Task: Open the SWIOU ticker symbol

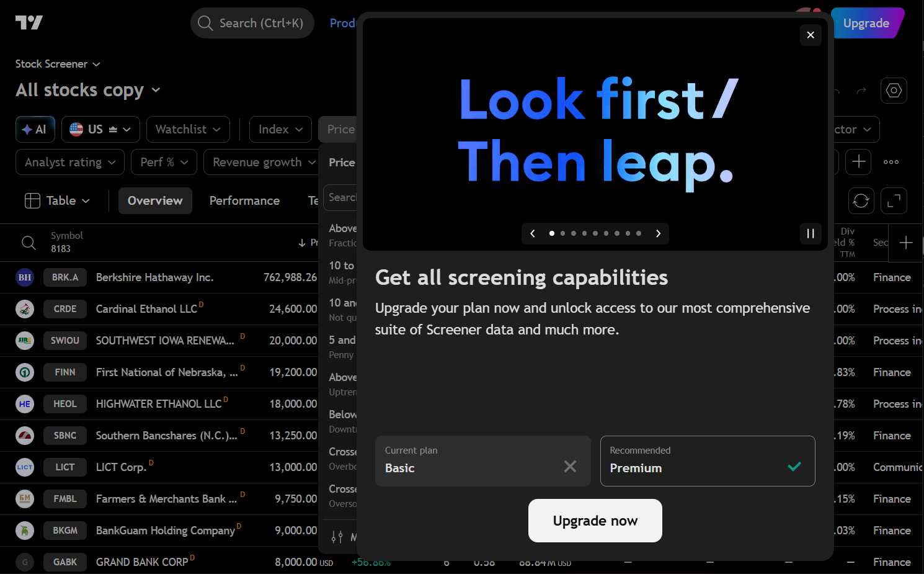Action: pyautogui.click(x=65, y=341)
